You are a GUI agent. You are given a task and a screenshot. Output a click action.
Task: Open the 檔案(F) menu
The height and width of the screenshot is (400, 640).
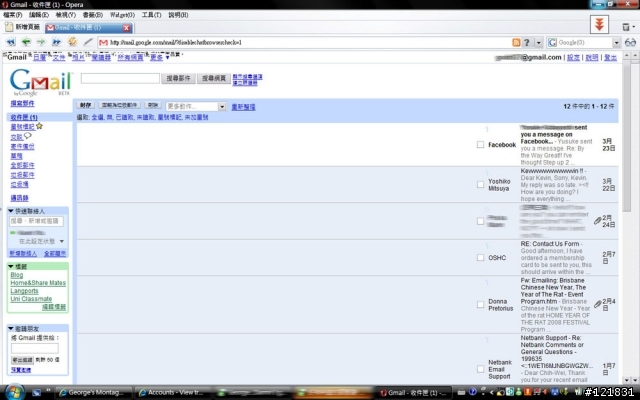13,15
